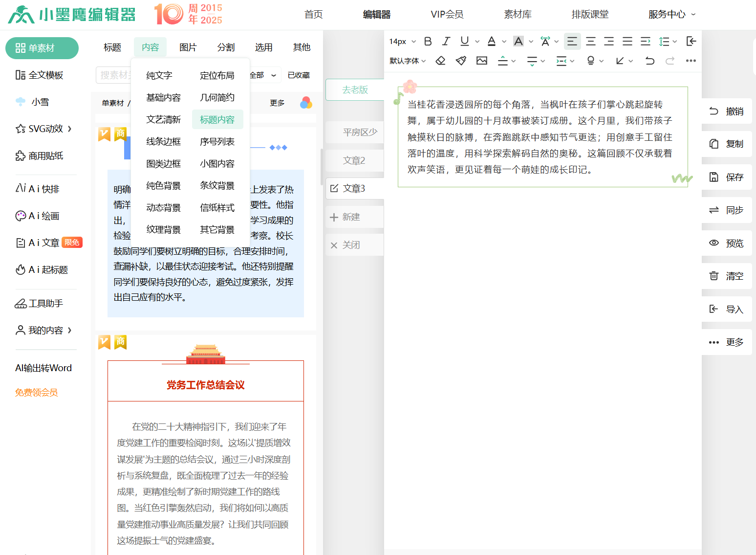Toggle italic formatting
The image size is (756, 555).
(x=446, y=41)
